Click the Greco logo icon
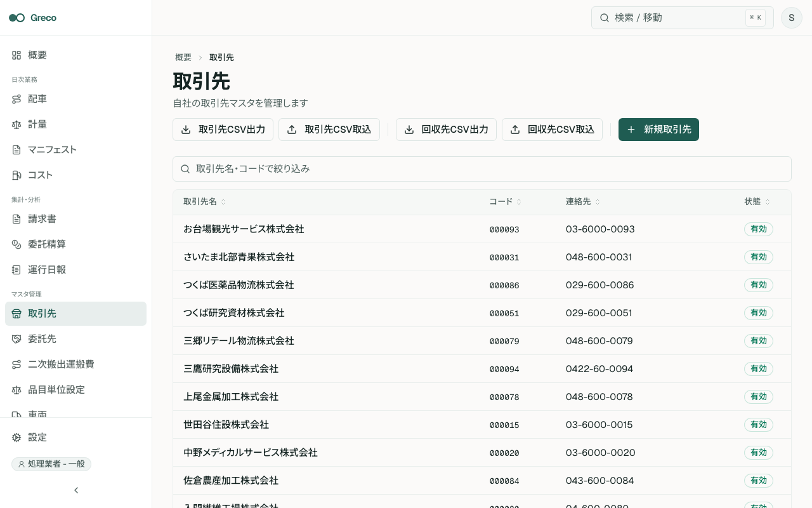 [x=16, y=18]
